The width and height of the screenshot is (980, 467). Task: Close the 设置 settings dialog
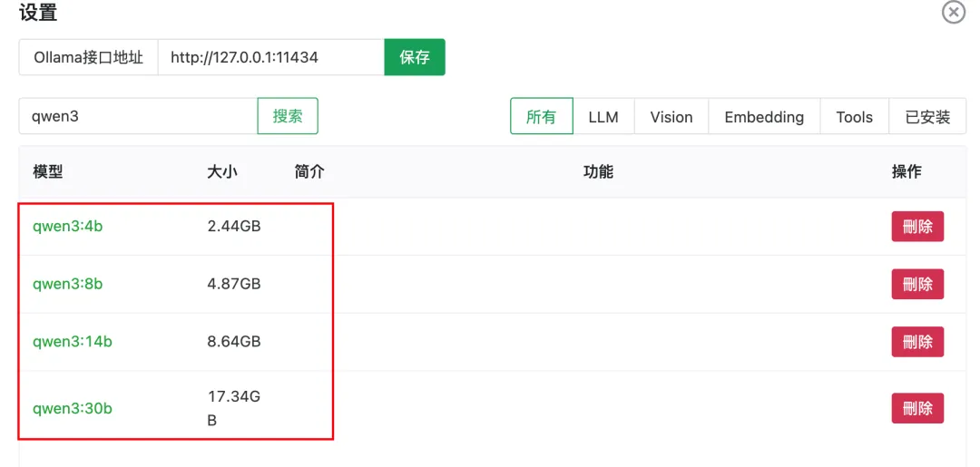(x=954, y=13)
